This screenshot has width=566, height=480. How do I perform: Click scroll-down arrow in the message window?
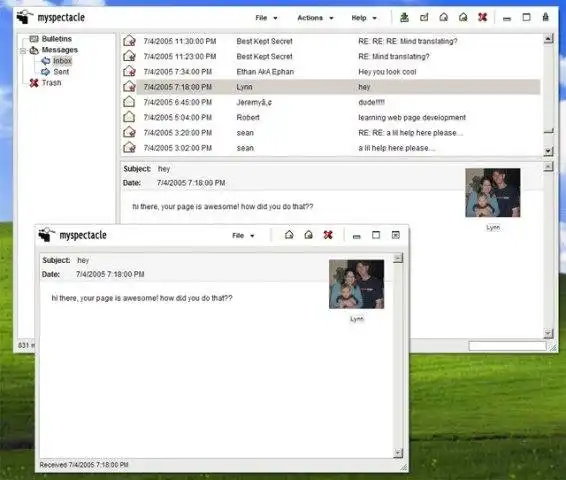(398, 453)
